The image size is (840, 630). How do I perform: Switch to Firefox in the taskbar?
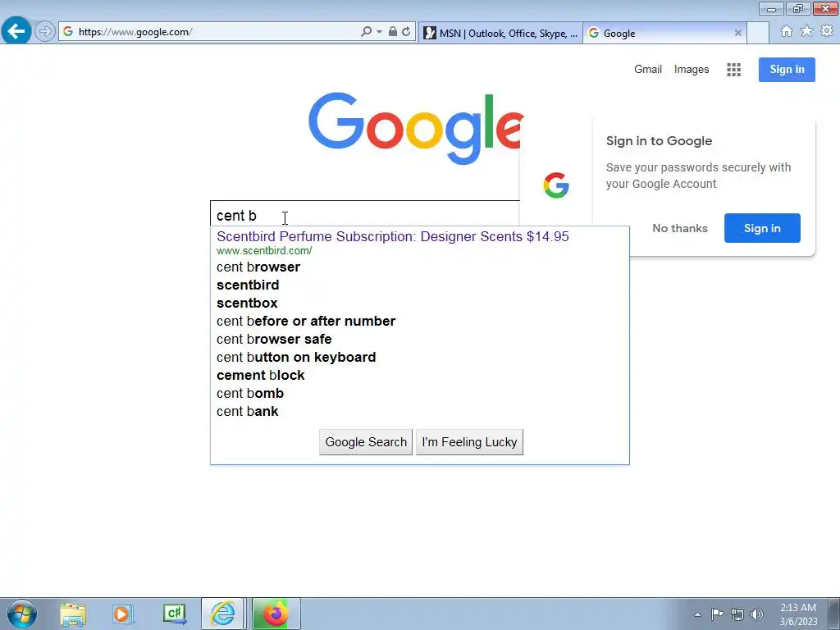click(x=276, y=614)
